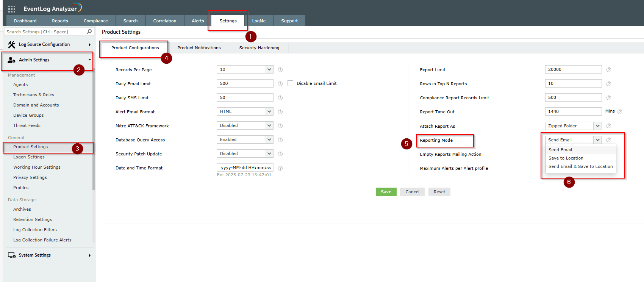
Task: Switch to the Security Hardening tab
Action: [x=259, y=48]
